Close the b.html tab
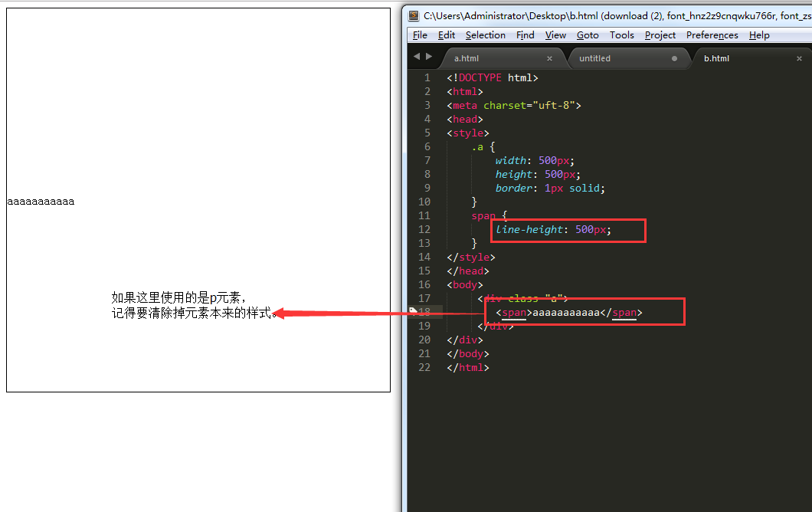 click(x=799, y=58)
